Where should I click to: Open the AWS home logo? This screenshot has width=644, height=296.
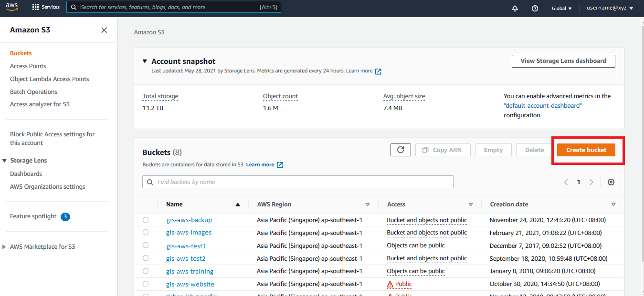point(12,7)
